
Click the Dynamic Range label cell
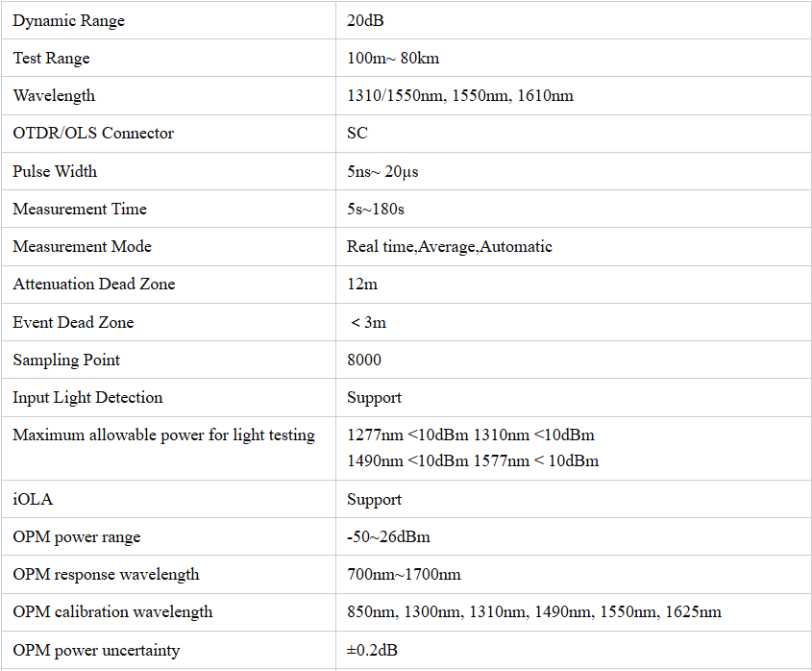[68, 20]
